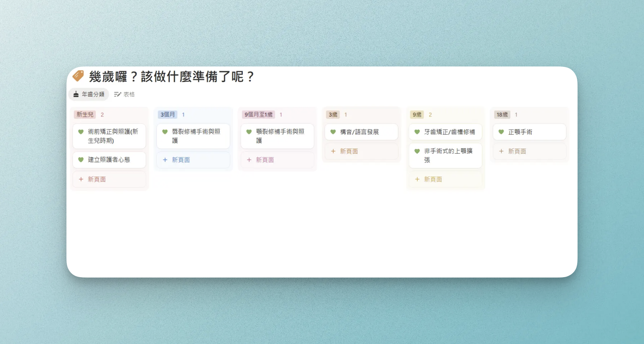Switch to the 表格 table view tab

124,94
